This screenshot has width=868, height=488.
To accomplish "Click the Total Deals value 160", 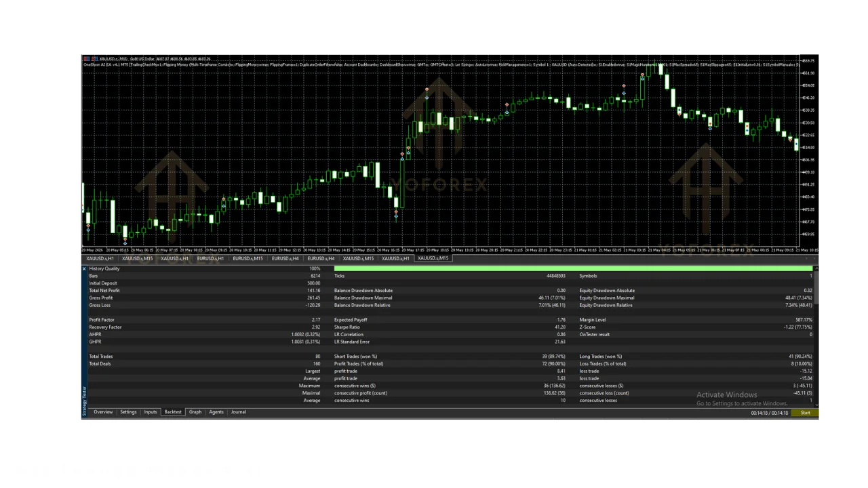I will (x=317, y=364).
